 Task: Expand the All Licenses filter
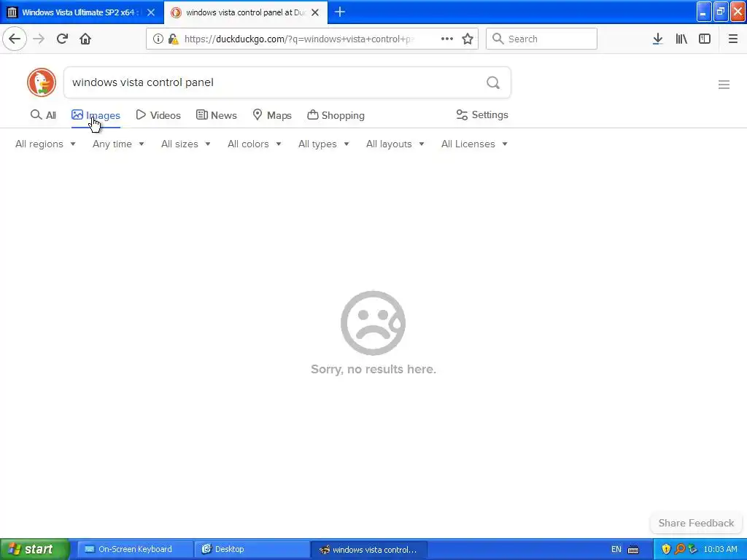coord(474,144)
